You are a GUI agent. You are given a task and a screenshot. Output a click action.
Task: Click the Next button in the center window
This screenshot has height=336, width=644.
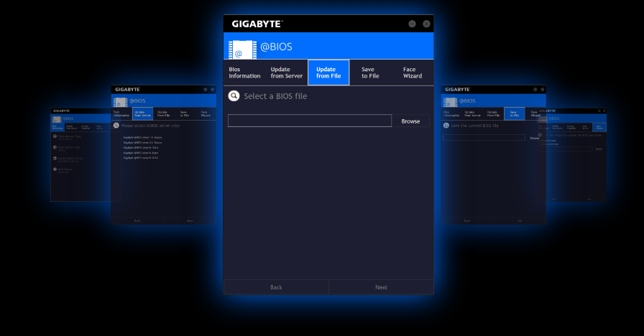click(x=381, y=287)
